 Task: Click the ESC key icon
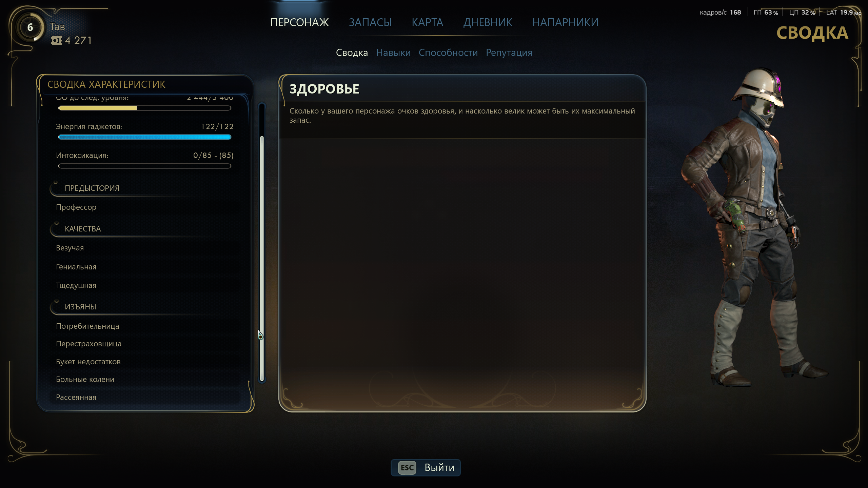[407, 468]
